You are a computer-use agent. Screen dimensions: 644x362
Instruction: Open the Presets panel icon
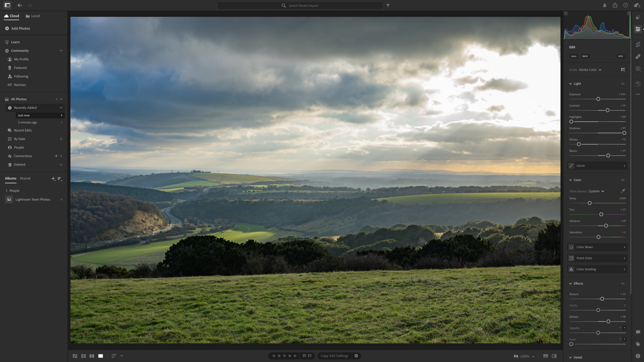click(x=638, y=17)
